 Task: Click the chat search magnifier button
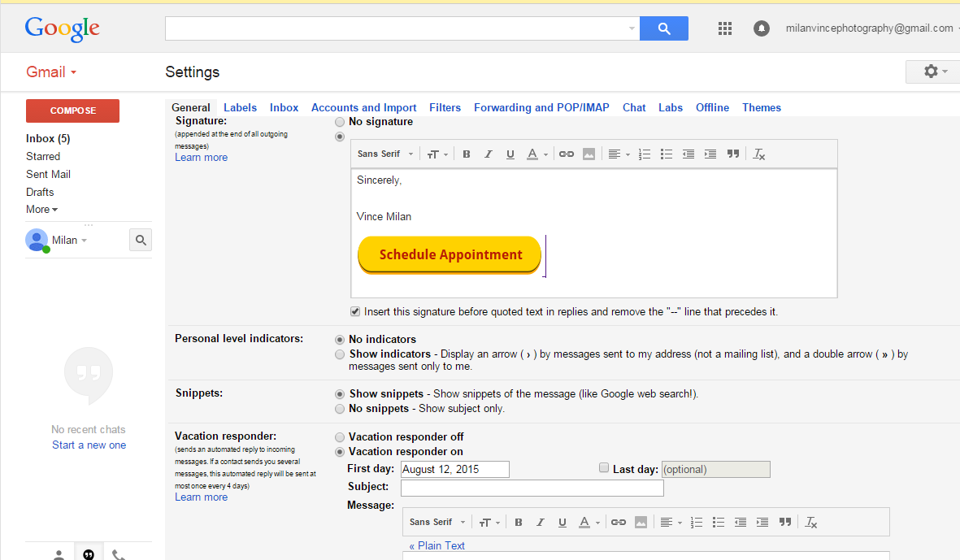(140, 240)
